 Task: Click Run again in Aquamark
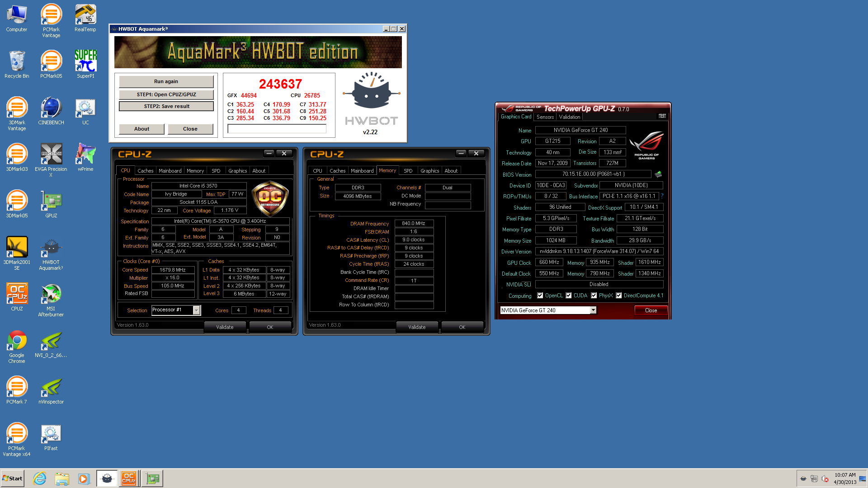[166, 82]
